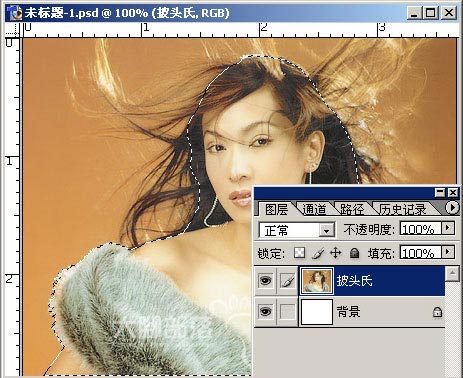Collapse the layers palette window
Image resolution: width=463 pixels, height=378 pixels.
click(440, 193)
